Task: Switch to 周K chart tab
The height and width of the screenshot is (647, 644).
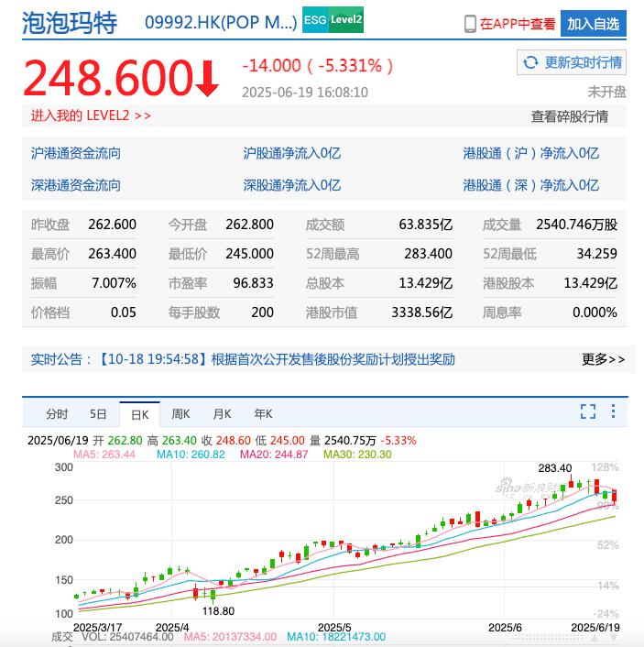Action: tap(180, 414)
